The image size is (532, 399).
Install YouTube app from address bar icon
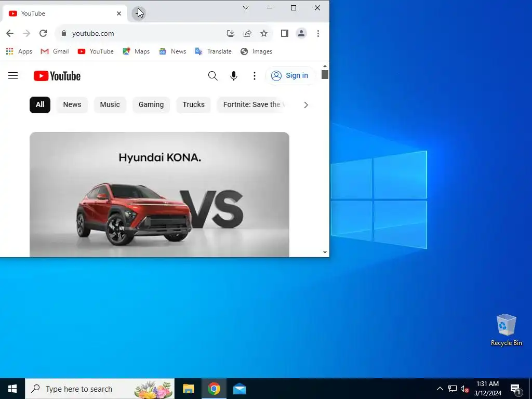coord(230,33)
